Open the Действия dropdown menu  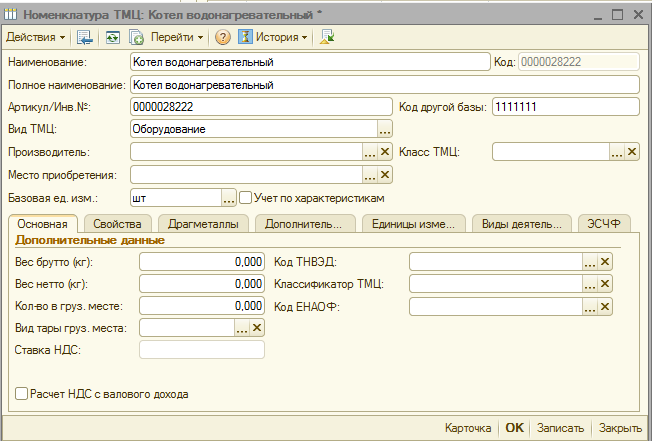(x=36, y=37)
